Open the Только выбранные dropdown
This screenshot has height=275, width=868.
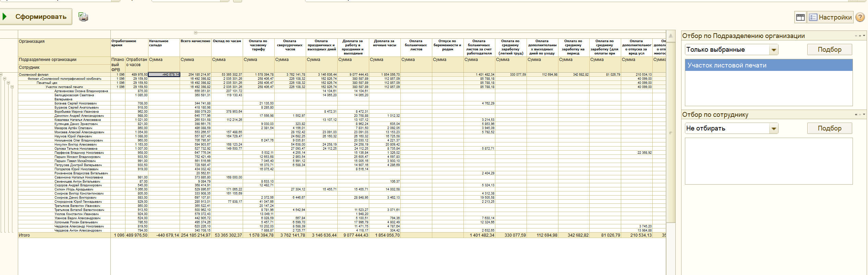[x=774, y=50]
